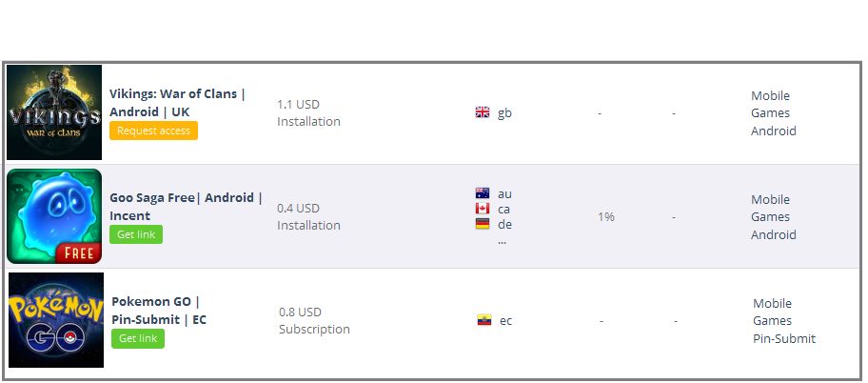
Task: Get link for Pokemon GO offer
Action: coord(138,338)
